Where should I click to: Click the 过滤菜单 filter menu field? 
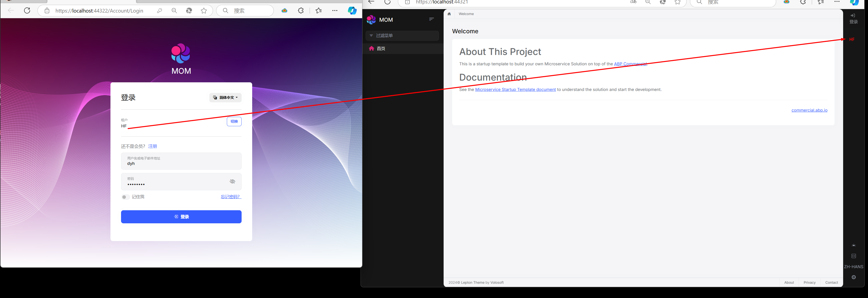pos(402,35)
